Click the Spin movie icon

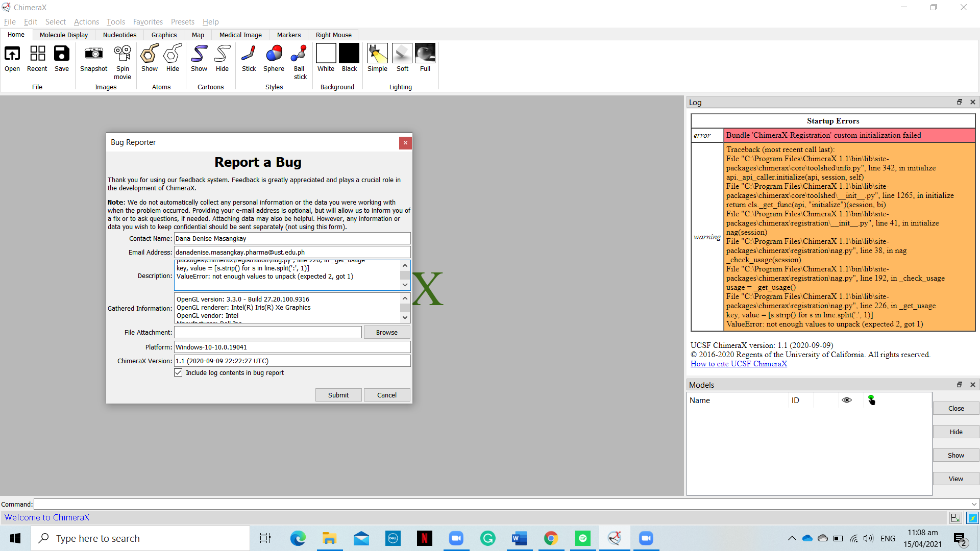pos(122,54)
